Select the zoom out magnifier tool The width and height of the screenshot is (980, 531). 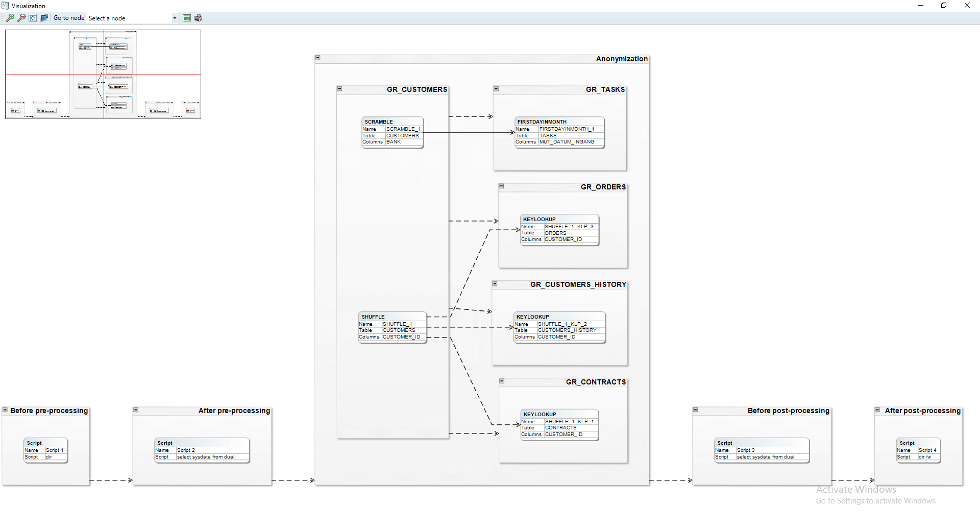21,18
